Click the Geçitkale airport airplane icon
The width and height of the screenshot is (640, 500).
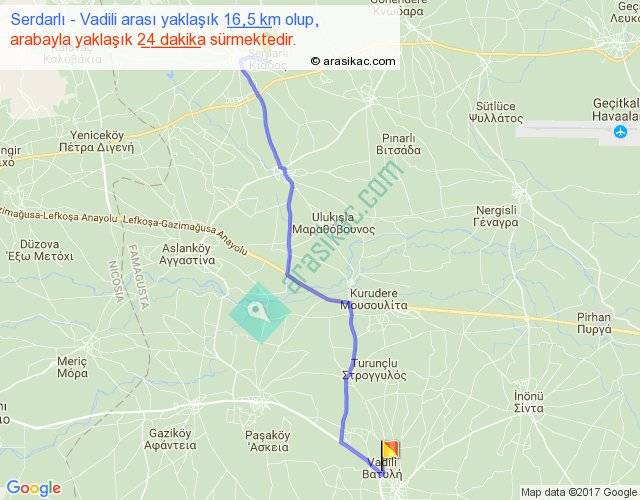pyautogui.click(x=620, y=132)
